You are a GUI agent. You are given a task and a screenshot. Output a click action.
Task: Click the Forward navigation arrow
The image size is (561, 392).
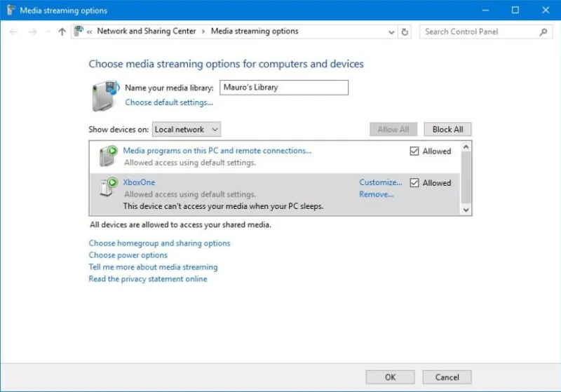coord(33,32)
